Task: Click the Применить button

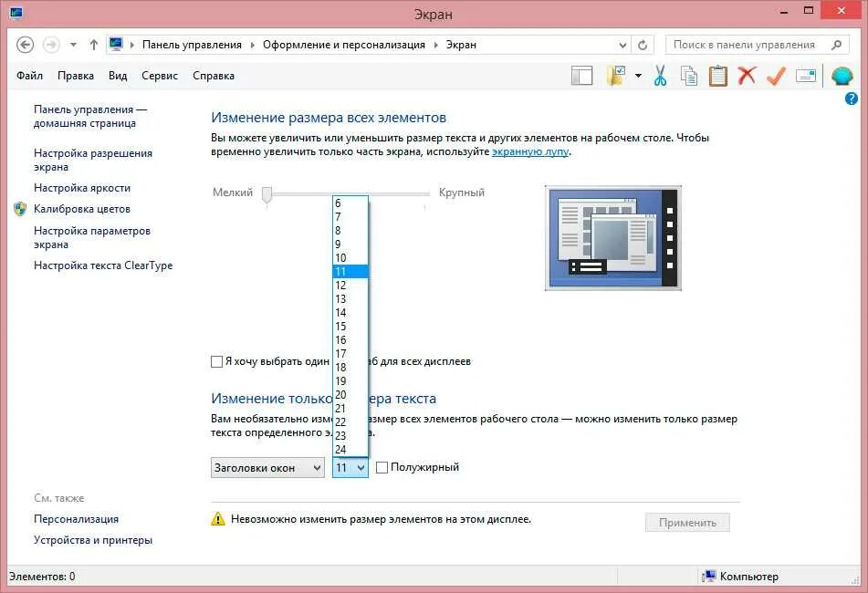Action: coord(687,523)
